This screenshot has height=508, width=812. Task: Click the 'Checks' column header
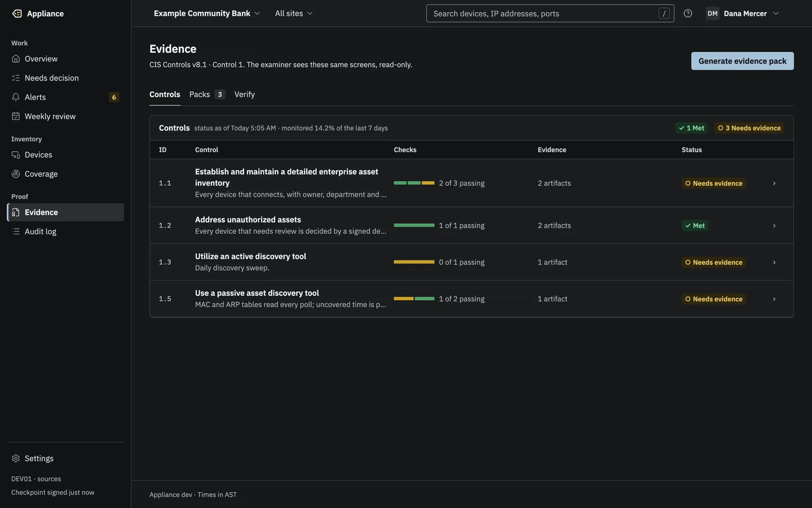[x=405, y=150]
